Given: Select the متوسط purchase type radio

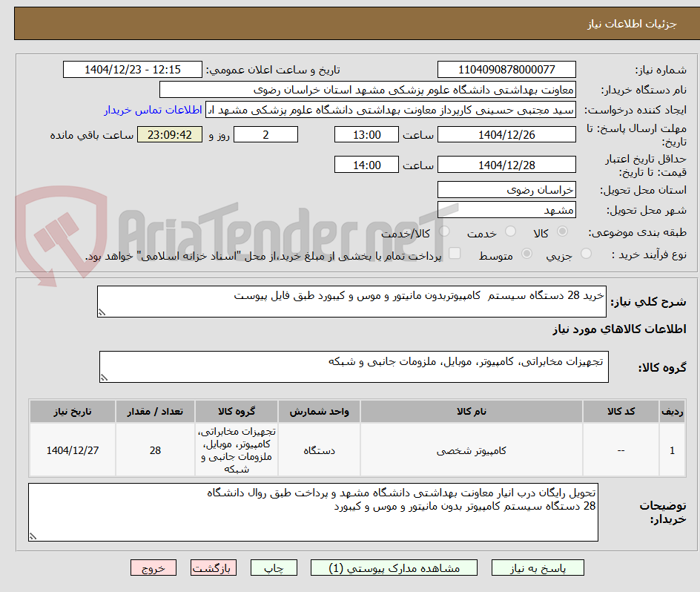Looking at the screenshot, I should click(526, 254).
